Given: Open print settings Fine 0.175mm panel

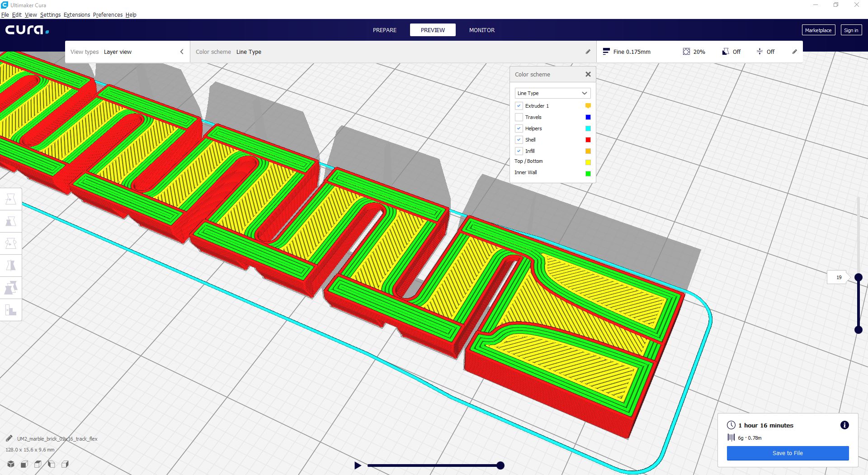Looking at the screenshot, I should point(700,52).
